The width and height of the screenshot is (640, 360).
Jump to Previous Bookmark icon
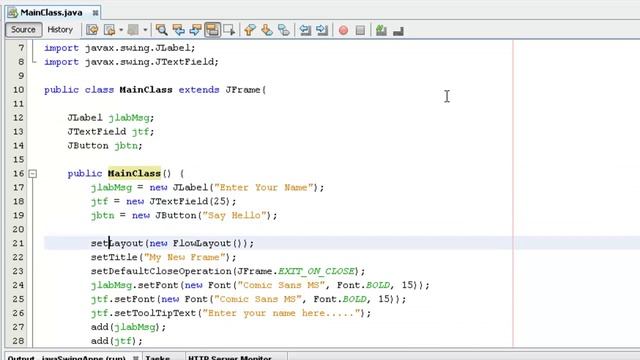pos(250,30)
